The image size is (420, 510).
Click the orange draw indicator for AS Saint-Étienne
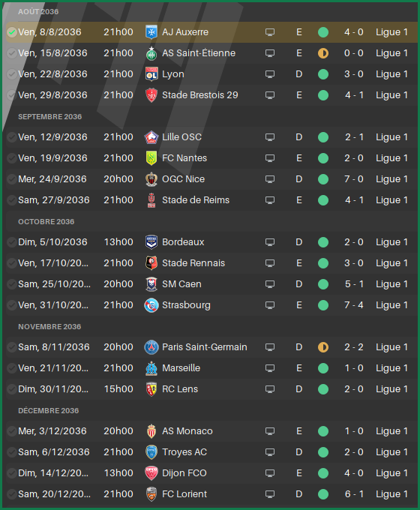click(x=323, y=53)
